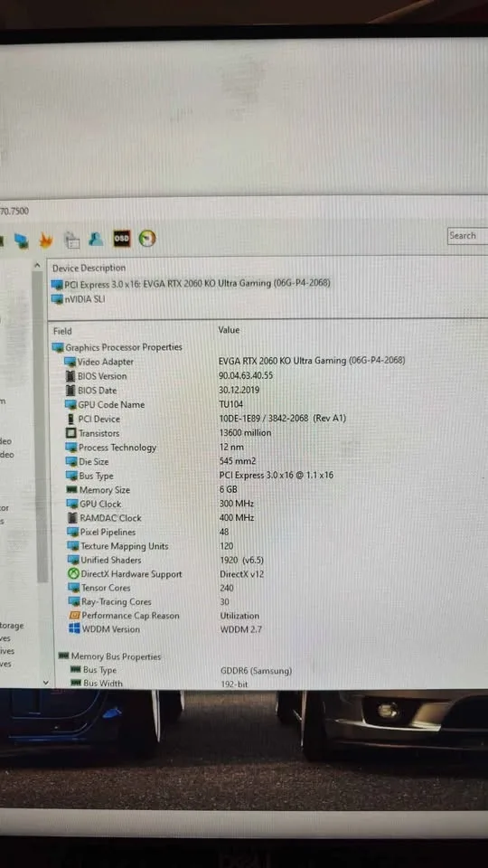Image resolution: width=488 pixels, height=868 pixels.
Task: Click the BIOS Version chip icon
Action: pos(70,376)
